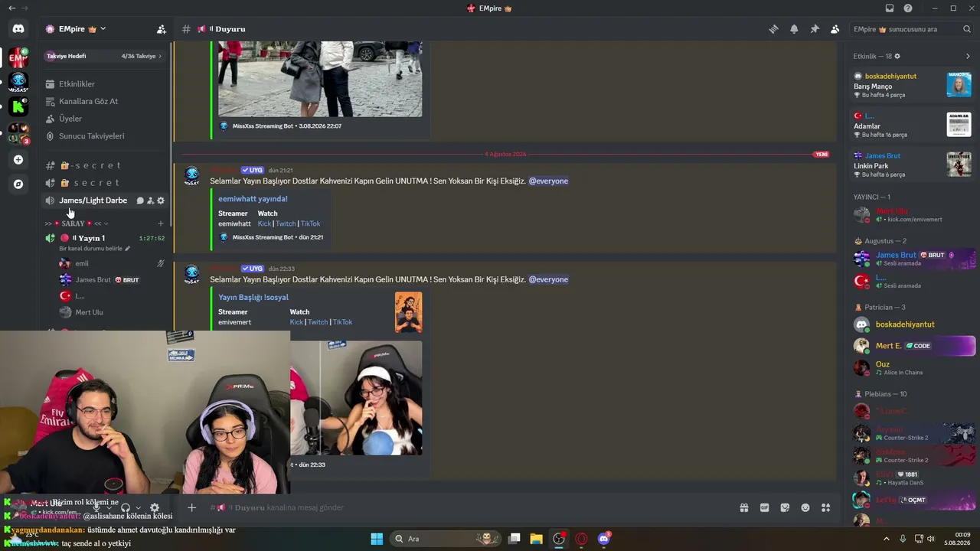Open the inbox icon in title bar
The height and width of the screenshot is (551, 980).
(x=890, y=8)
